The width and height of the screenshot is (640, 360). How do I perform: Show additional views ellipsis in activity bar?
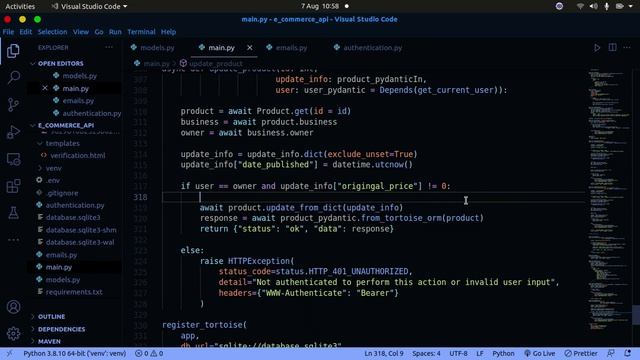tap(13, 240)
